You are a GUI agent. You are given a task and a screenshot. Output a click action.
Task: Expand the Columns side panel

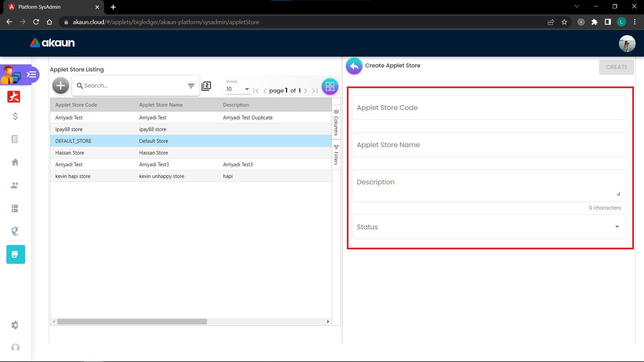[336, 123]
